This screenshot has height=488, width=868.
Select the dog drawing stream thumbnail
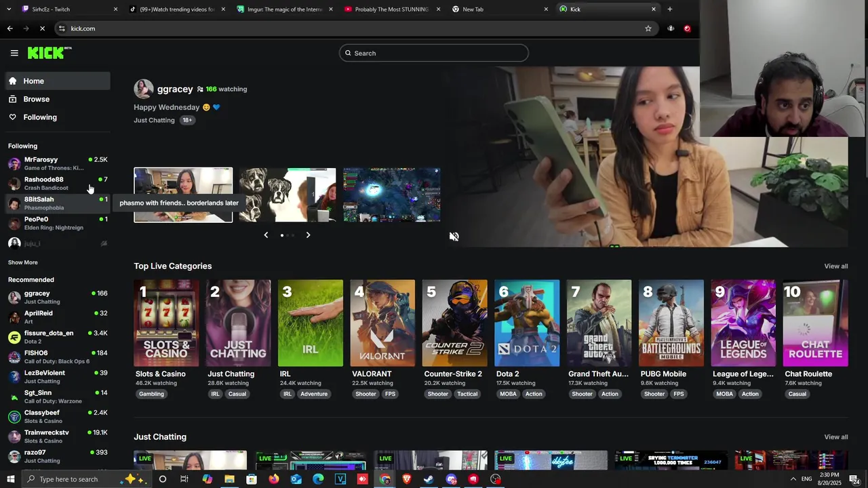point(288,195)
